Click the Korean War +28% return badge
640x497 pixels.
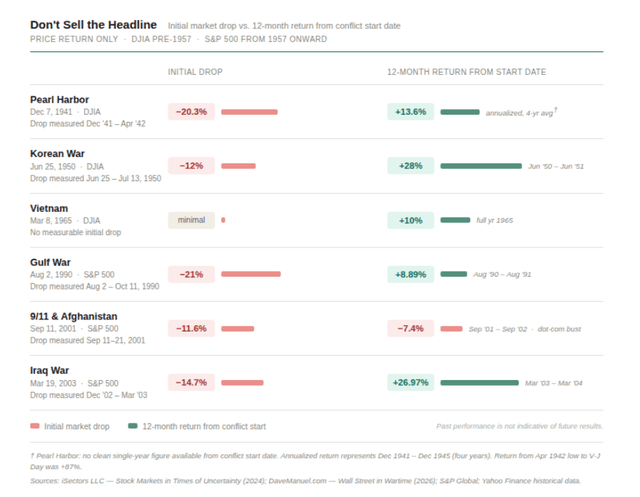click(x=410, y=166)
